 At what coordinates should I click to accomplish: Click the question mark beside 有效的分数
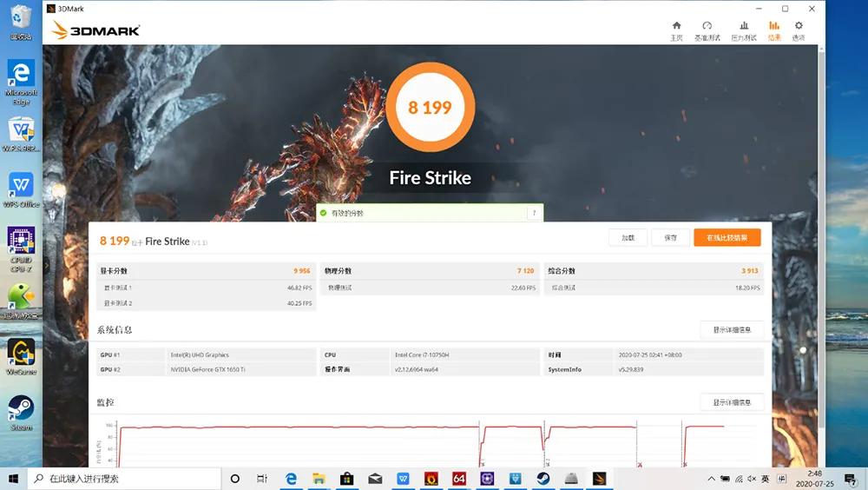pos(534,213)
